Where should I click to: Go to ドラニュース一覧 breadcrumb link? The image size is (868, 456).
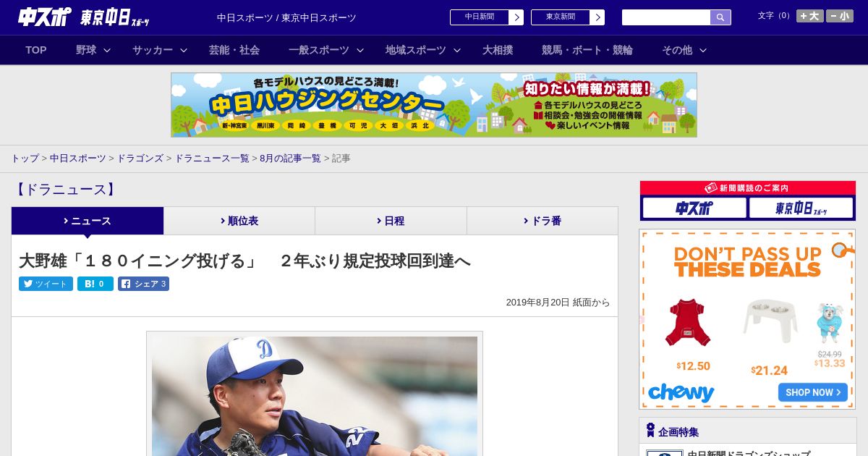tap(211, 158)
